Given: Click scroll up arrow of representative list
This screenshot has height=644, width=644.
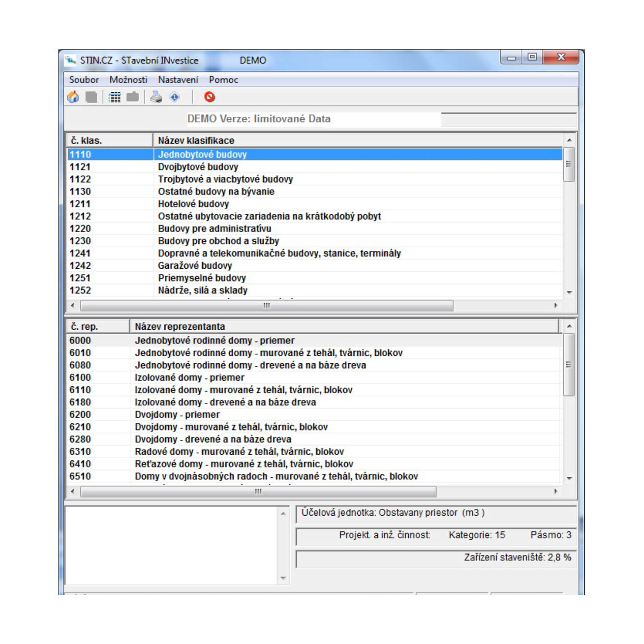Looking at the screenshot, I should pos(569,326).
